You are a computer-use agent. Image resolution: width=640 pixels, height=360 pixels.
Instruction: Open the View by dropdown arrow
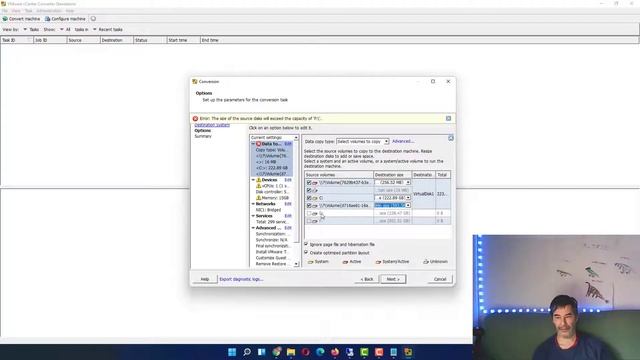[x=25, y=29]
